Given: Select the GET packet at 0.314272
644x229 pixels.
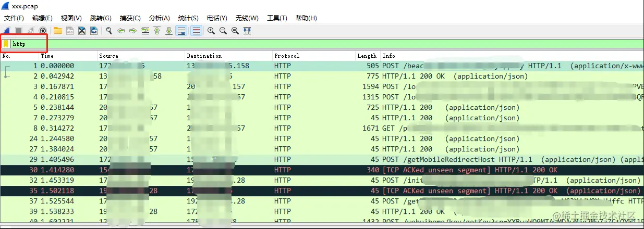Looking at the screenshot, I should pyautogui.click(x=322, y=128).
